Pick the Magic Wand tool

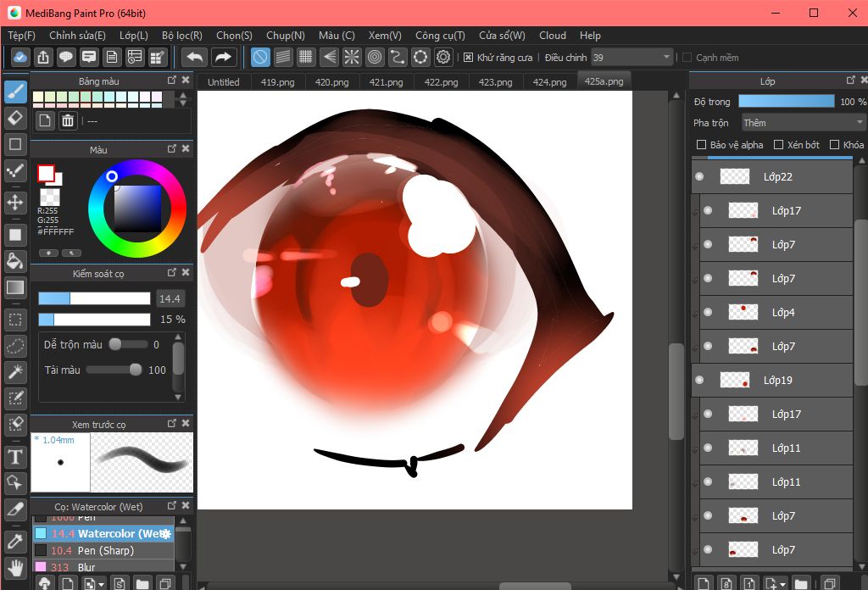coord(15,371)
